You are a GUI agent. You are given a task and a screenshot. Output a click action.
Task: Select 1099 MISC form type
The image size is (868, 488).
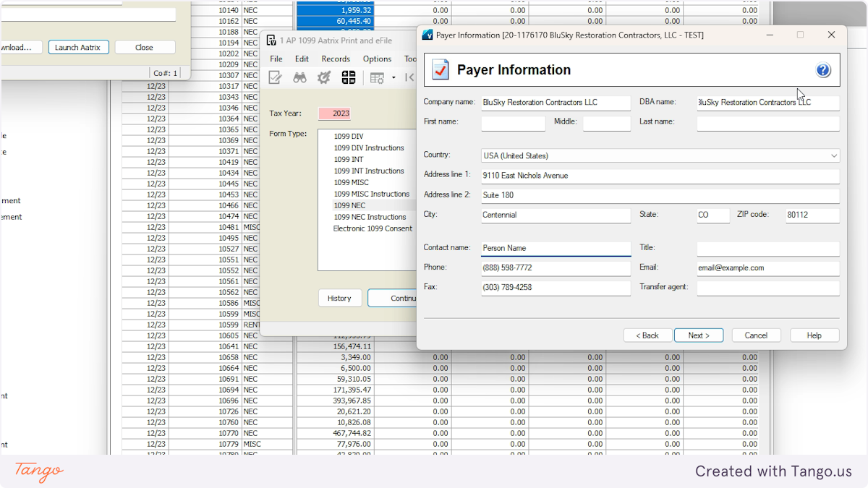point(351,182)
